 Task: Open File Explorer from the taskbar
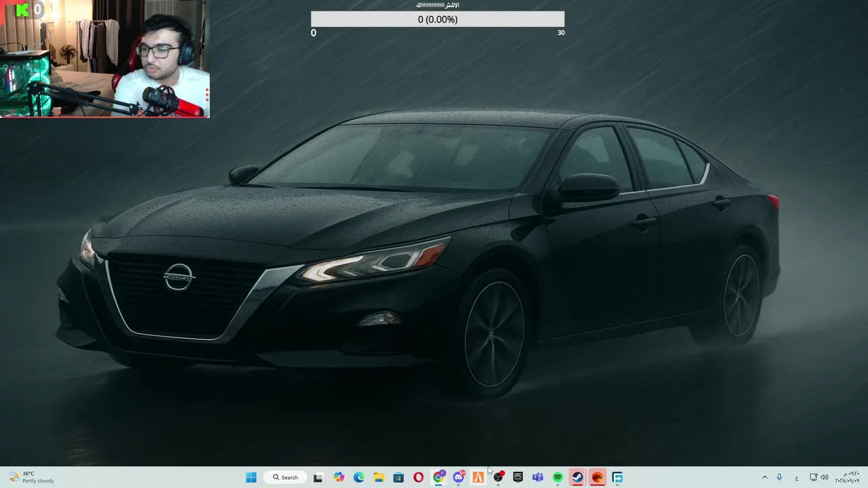[378, 477]
